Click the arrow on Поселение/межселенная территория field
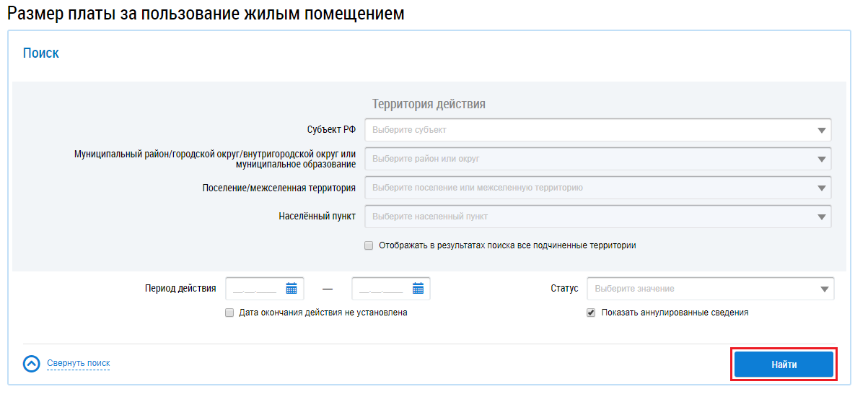 pos(821,188)
